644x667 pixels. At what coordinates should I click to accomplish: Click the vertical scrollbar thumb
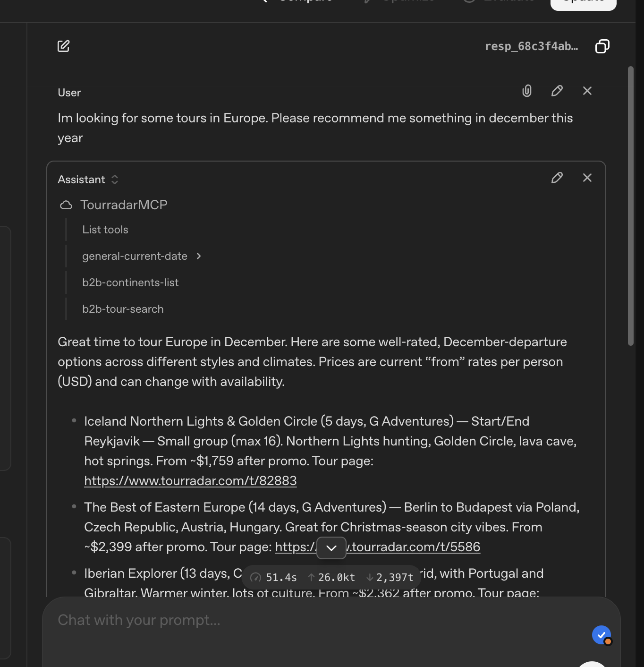point(631,206)
